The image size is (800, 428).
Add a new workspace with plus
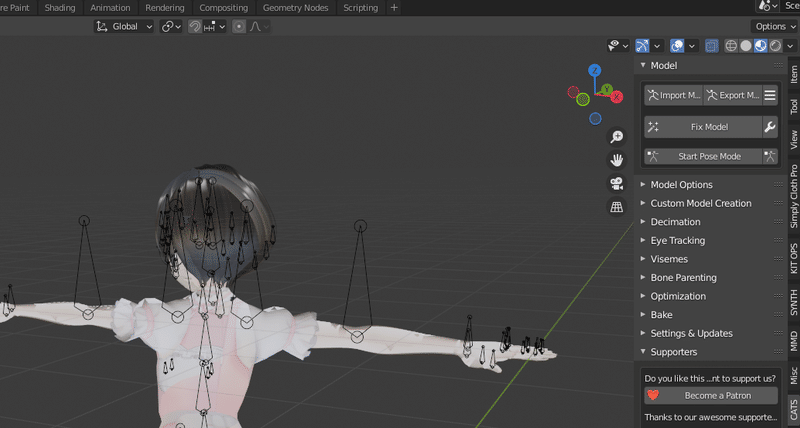(394, 8)
